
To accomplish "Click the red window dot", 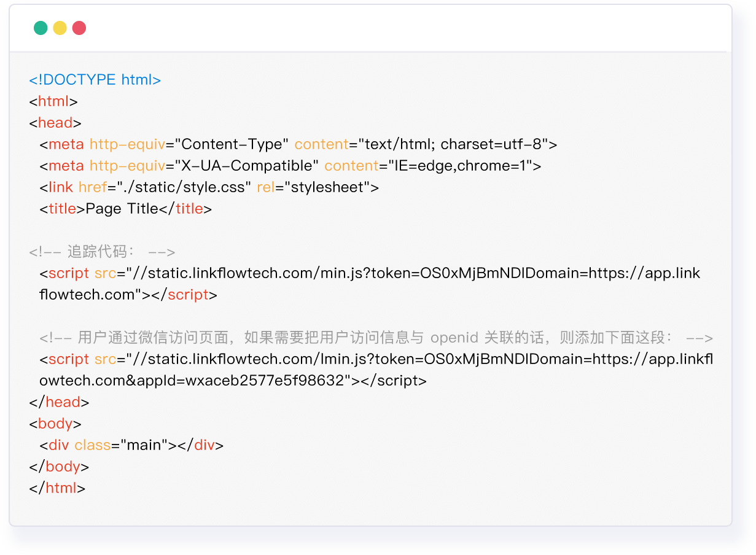I will [x=79, y=28].
